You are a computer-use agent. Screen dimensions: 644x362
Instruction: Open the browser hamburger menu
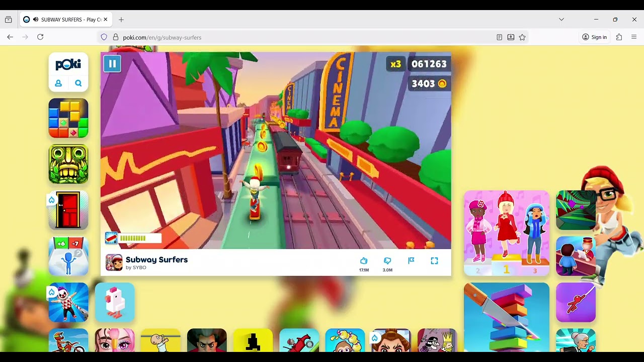[x=634, y=37]
